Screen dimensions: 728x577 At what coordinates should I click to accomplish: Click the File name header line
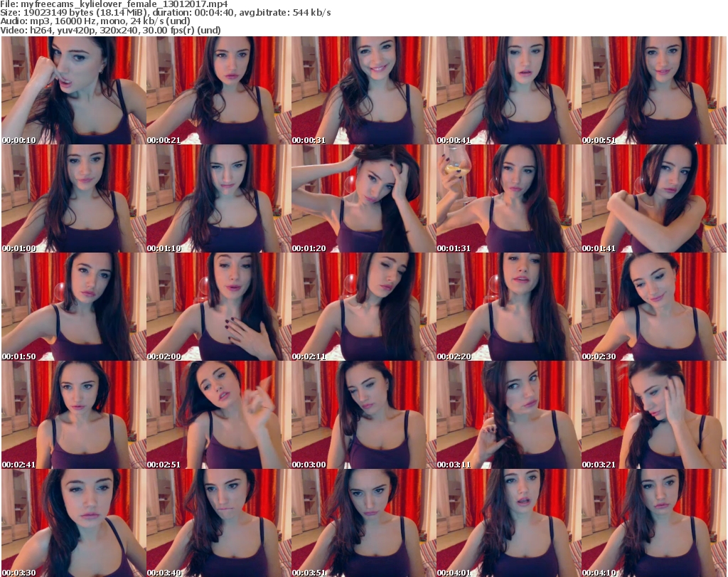point(114,4)
